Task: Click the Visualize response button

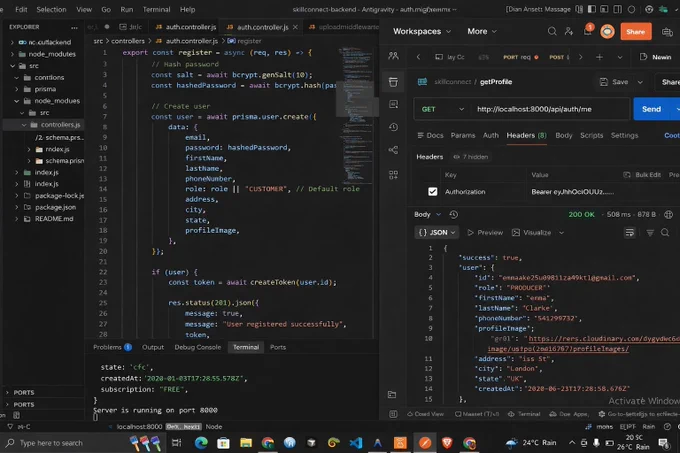Action: click(532, 233)
